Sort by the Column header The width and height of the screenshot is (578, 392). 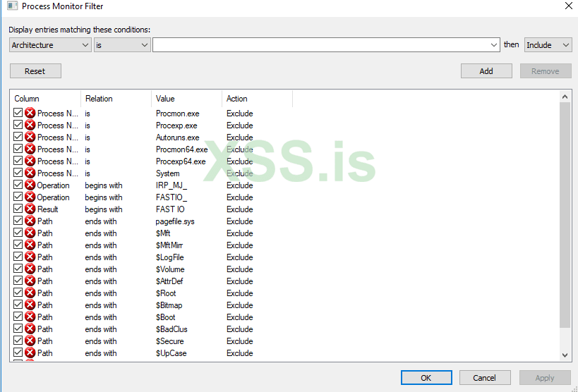coord(45,99)
